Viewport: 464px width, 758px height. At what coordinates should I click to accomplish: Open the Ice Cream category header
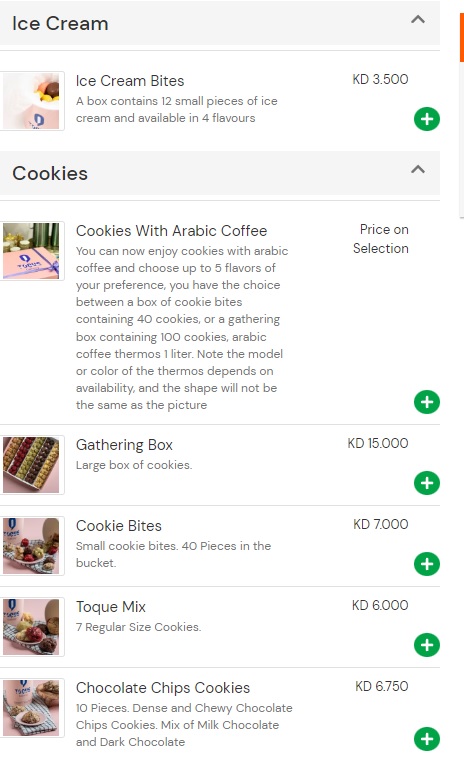click(220, 23)
